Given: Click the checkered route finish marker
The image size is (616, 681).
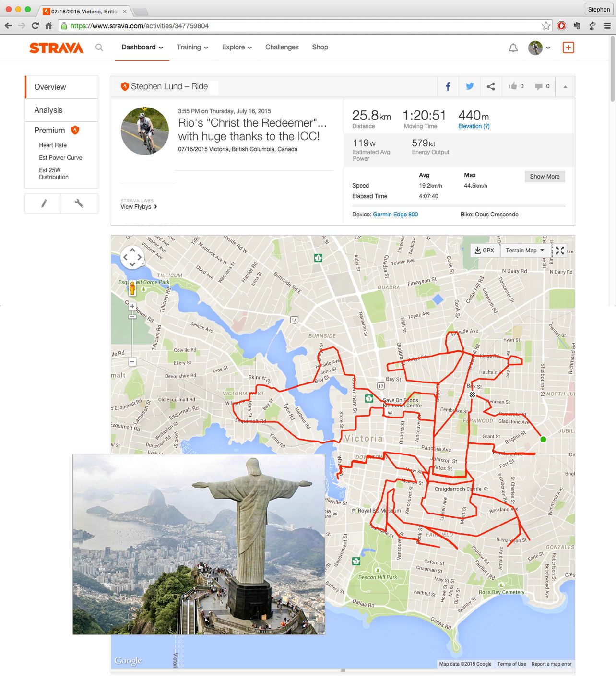Looking at the screenshot, I should pos(472,394).
